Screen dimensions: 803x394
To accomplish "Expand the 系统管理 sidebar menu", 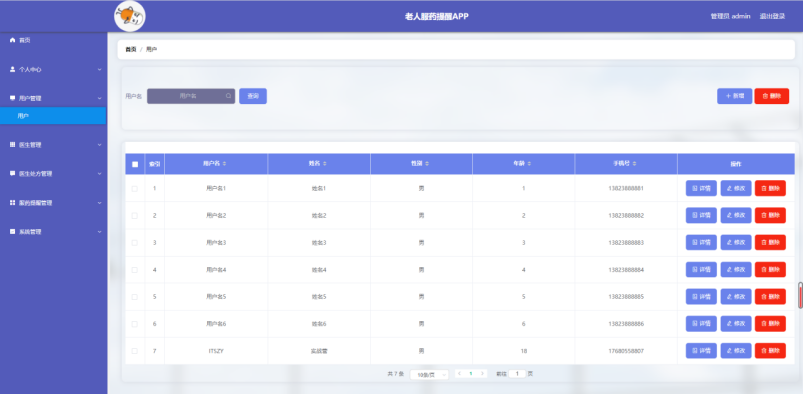I will click(x=54, y=232).
